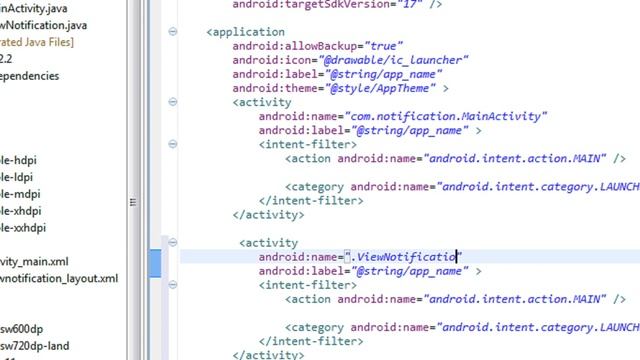Select the le-xxhdpi folder
This screenshot has width=640, height=360.
(23, 228)
